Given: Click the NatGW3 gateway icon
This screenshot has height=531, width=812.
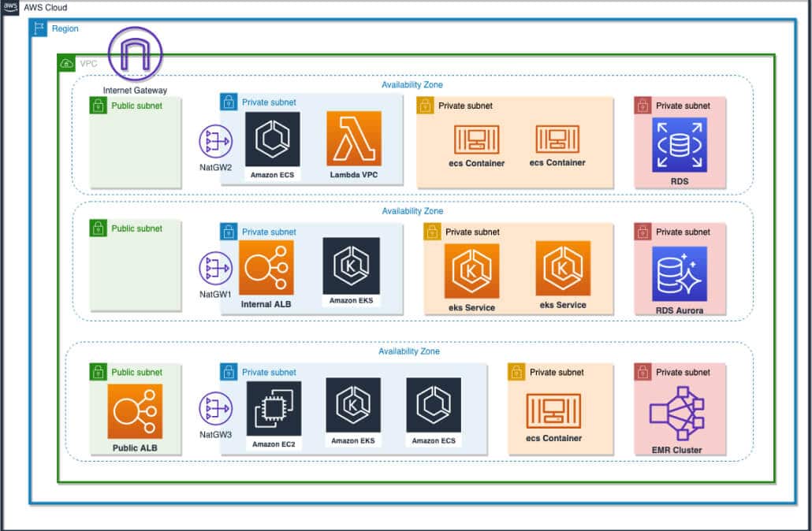Looking at the screenshot, I should 216,408.
